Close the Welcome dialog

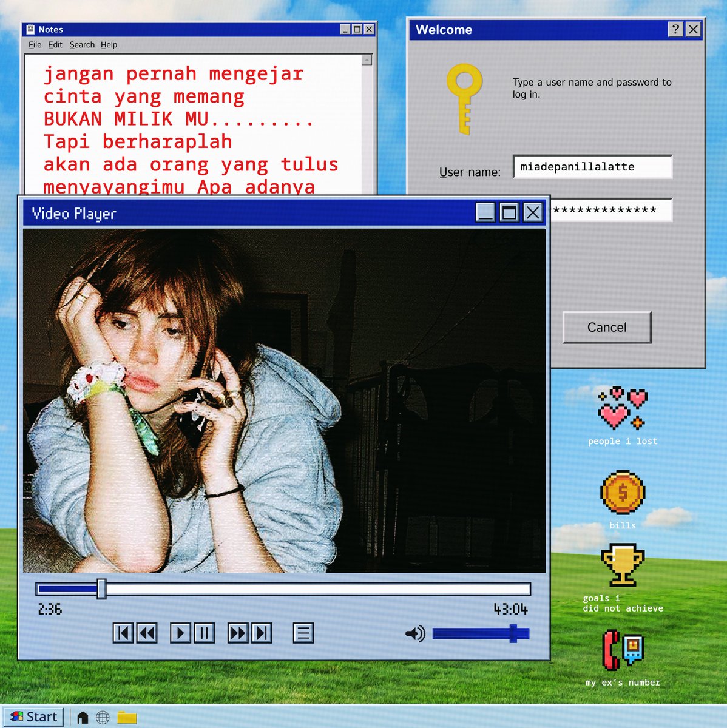click(x=693, y=29)
